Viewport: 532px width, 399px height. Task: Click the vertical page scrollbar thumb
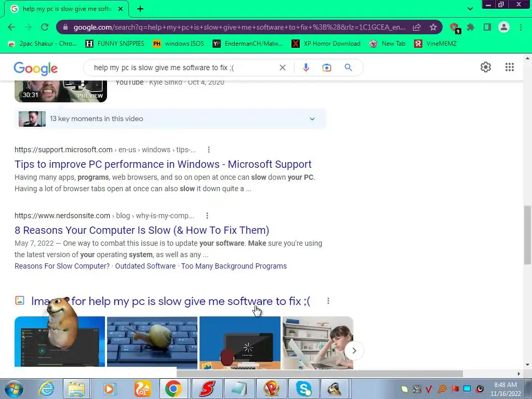(x=527, y=235)
